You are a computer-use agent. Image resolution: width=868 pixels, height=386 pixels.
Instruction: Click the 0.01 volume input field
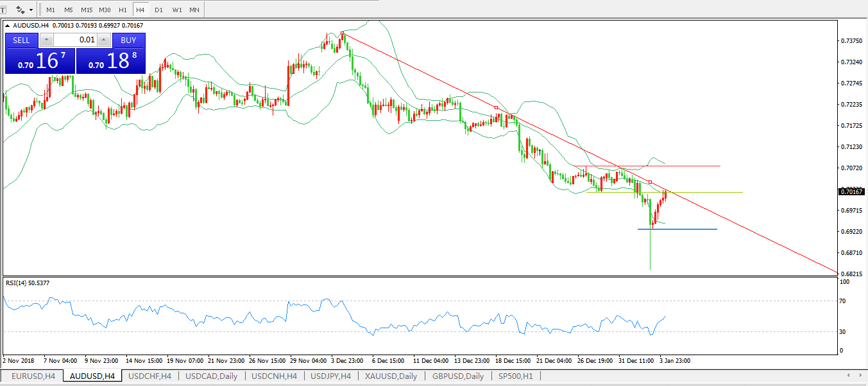click(x=76, y=40)
